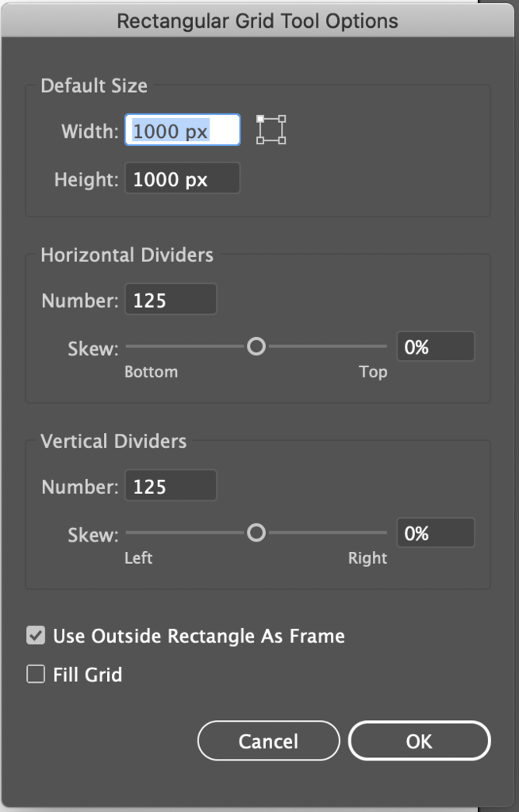Click the Top label under horizontal skew

coord(373,372)
